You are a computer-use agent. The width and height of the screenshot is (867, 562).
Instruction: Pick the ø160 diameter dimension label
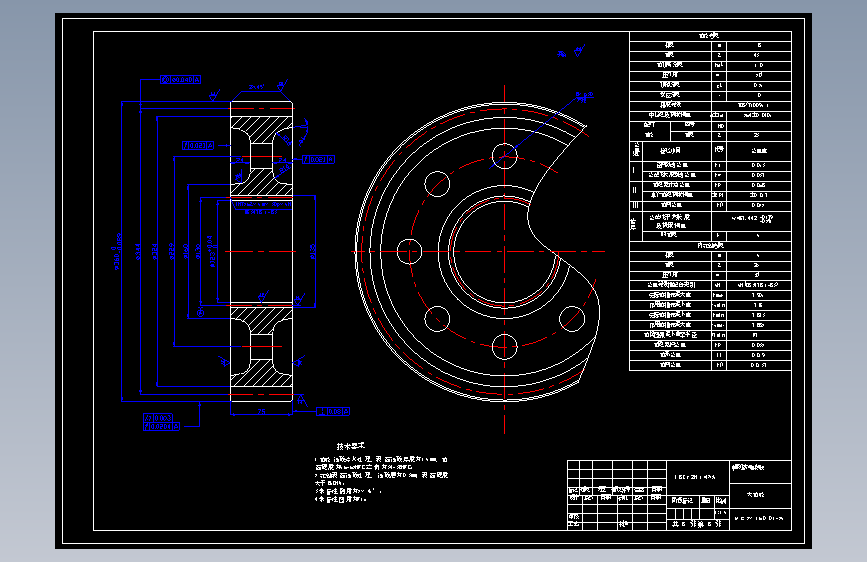[x=186, y=252]
